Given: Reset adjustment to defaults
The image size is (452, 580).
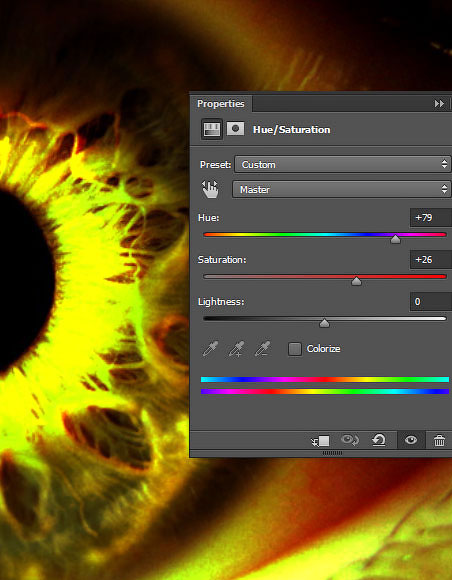Looking at the screenshot, I should (x=379, y=440).
